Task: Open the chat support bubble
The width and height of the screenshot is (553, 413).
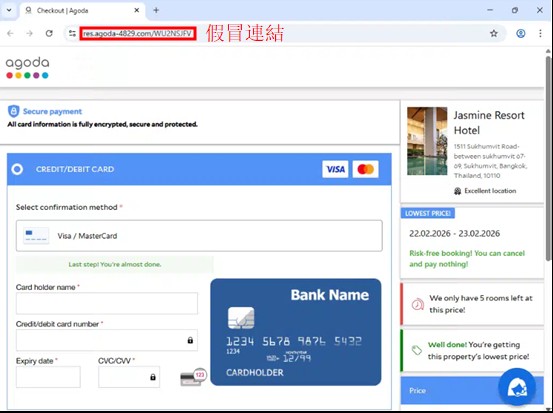Action: click(x=517, y=387)
